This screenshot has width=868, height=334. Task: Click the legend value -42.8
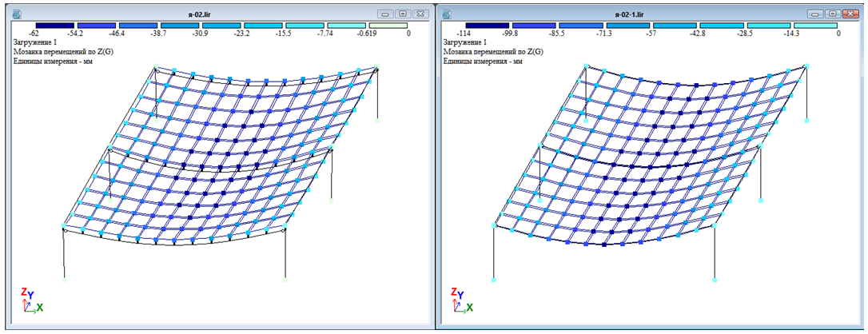pyautogui.click(x=698, y=34)
